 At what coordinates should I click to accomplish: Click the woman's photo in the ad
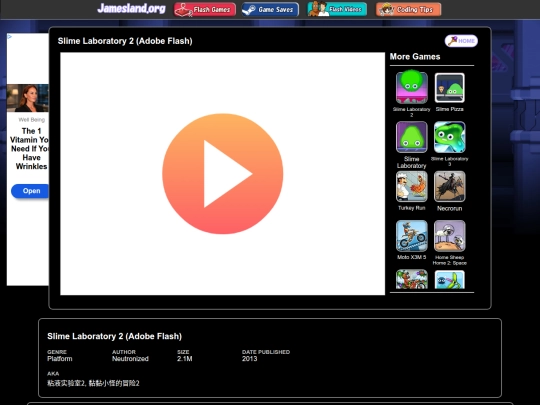point(28,98)
